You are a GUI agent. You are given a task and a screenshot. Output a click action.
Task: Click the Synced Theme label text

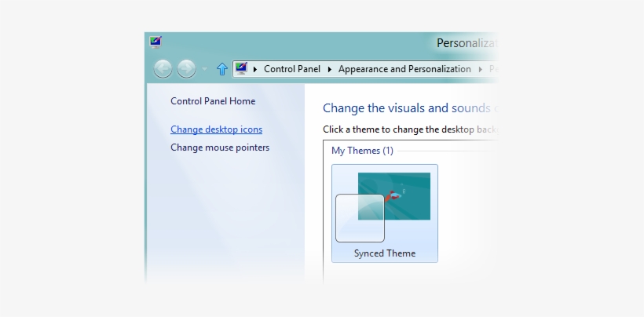point(385,253)
